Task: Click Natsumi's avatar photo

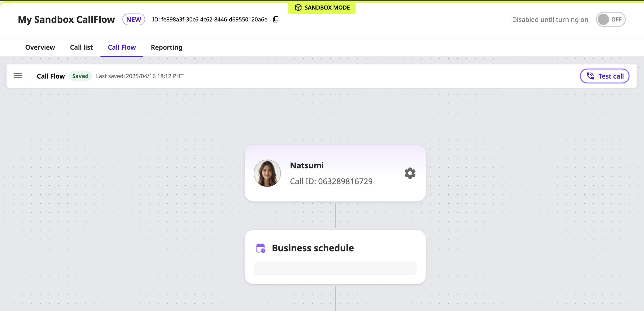Action: pos(267,173)
